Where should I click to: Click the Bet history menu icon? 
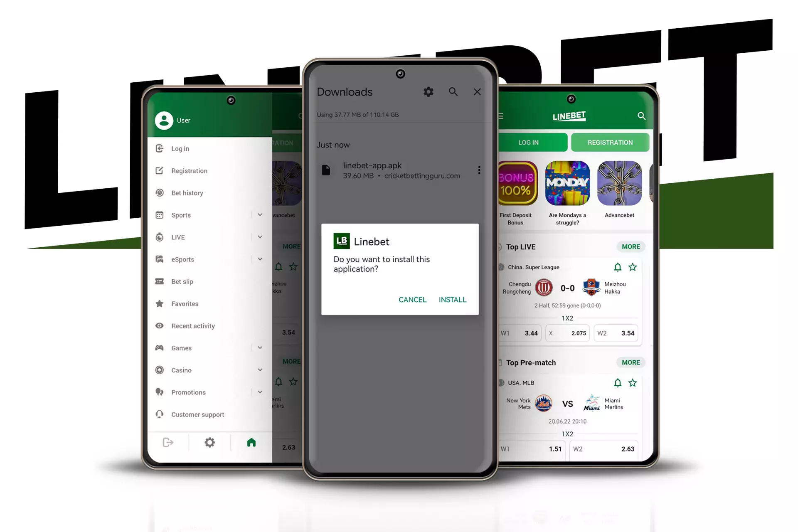pos(160,192)
